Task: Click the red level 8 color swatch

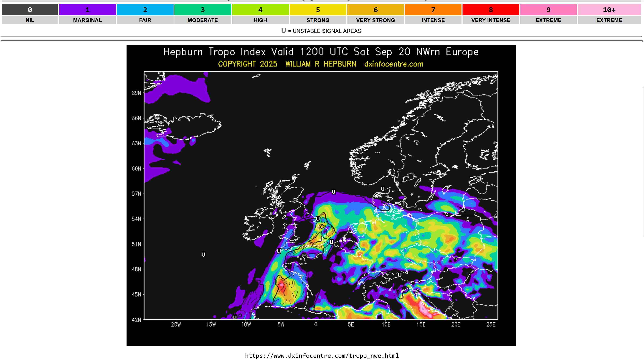Action: click(491, 10)
